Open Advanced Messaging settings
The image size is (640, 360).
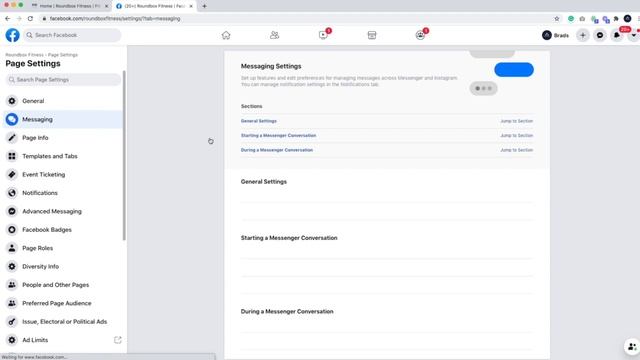63,211
